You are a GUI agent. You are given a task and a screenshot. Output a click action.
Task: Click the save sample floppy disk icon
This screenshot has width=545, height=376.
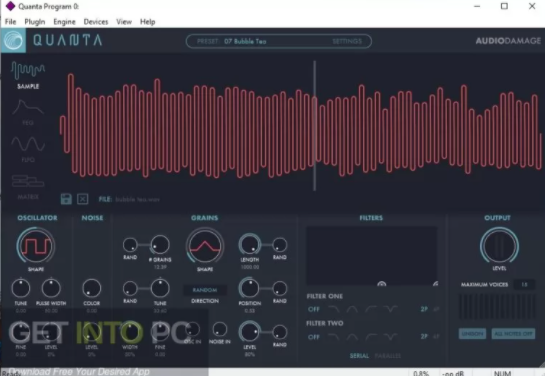[66, 199]
